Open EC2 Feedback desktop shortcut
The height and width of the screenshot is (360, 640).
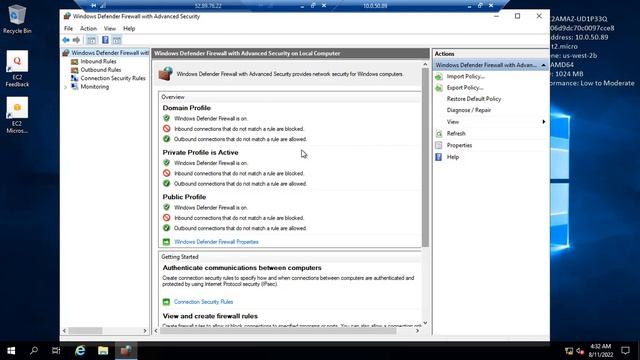click(x=17, y=69)
